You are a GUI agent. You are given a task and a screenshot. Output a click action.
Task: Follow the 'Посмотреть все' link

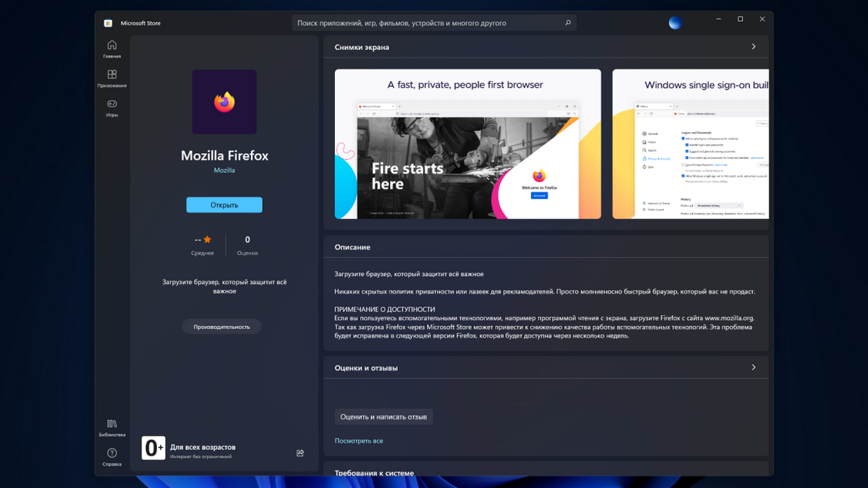pyautogui.click(x=359, y=440)
